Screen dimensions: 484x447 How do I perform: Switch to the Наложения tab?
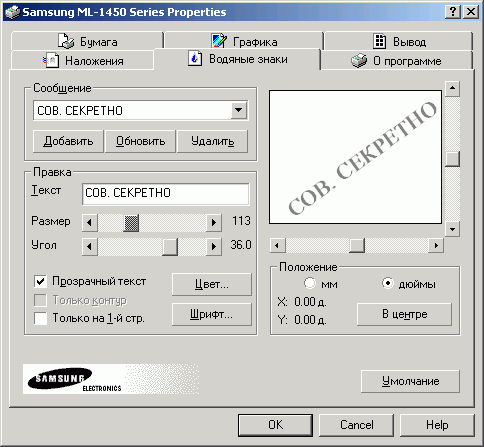82,61
